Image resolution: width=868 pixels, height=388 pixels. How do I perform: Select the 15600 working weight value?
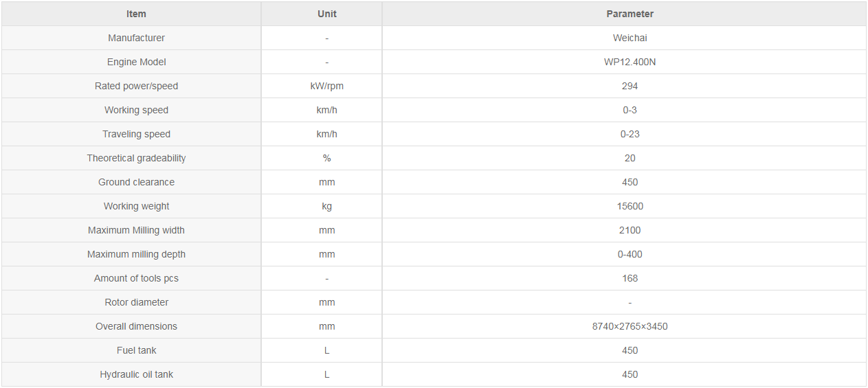coord(630,206)
